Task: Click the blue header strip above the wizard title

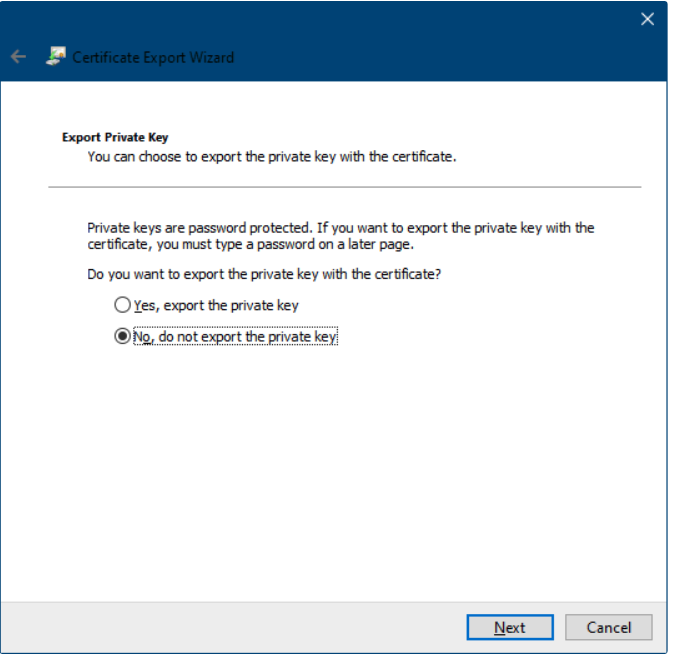Action: [x=300, y=18]
